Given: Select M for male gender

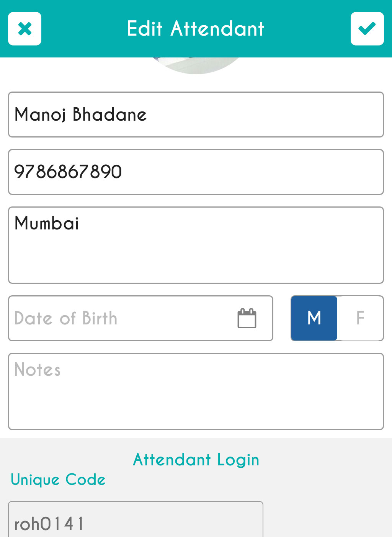Looking at the screenshot, I should coord(314,318).
